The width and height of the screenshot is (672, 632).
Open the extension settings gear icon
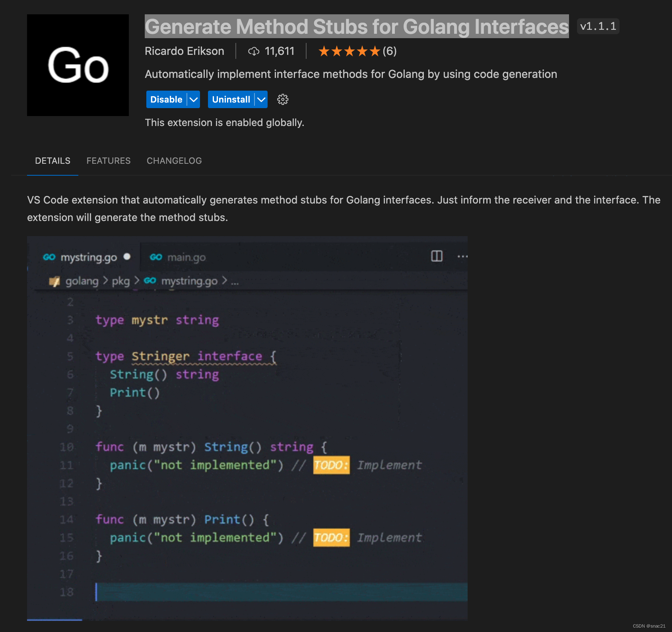point(283,99)
